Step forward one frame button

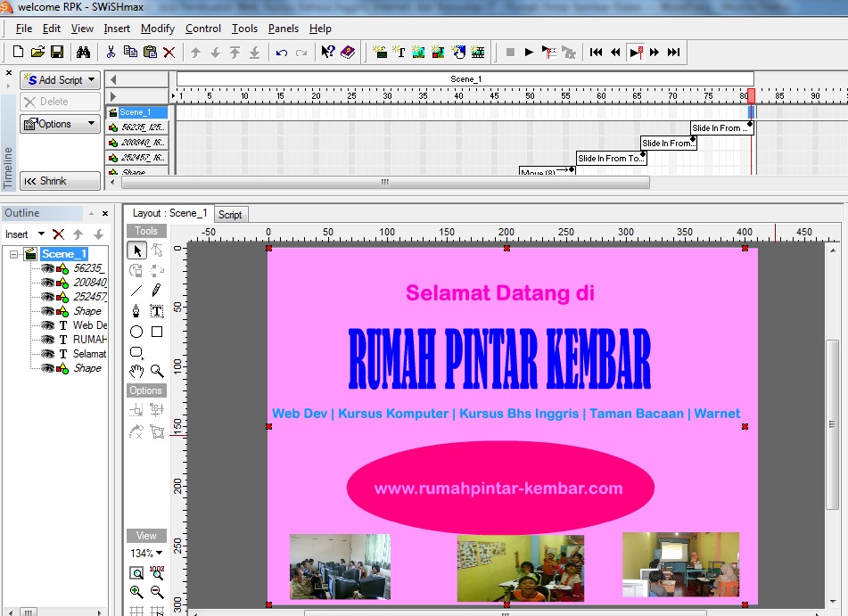tap(655, 52)
